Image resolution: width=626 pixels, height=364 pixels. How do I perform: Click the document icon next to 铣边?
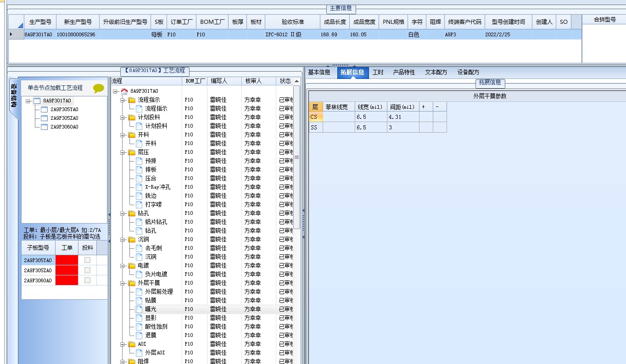139,196
